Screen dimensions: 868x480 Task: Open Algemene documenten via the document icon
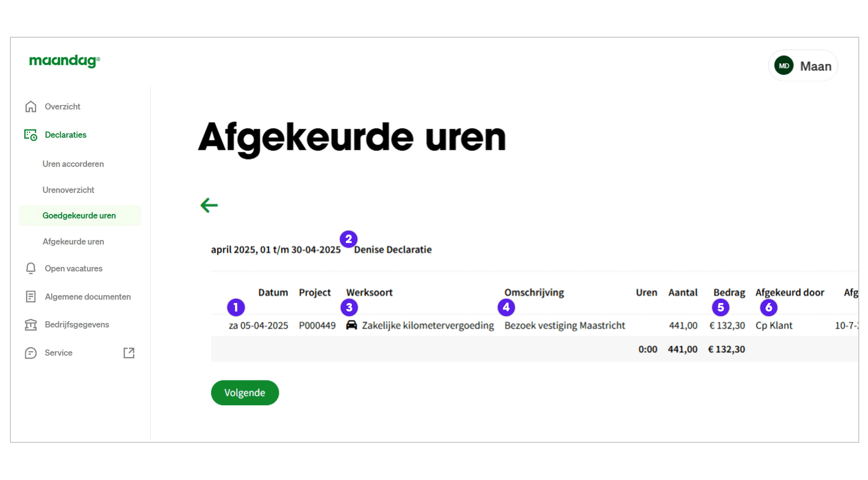point(30,296)
